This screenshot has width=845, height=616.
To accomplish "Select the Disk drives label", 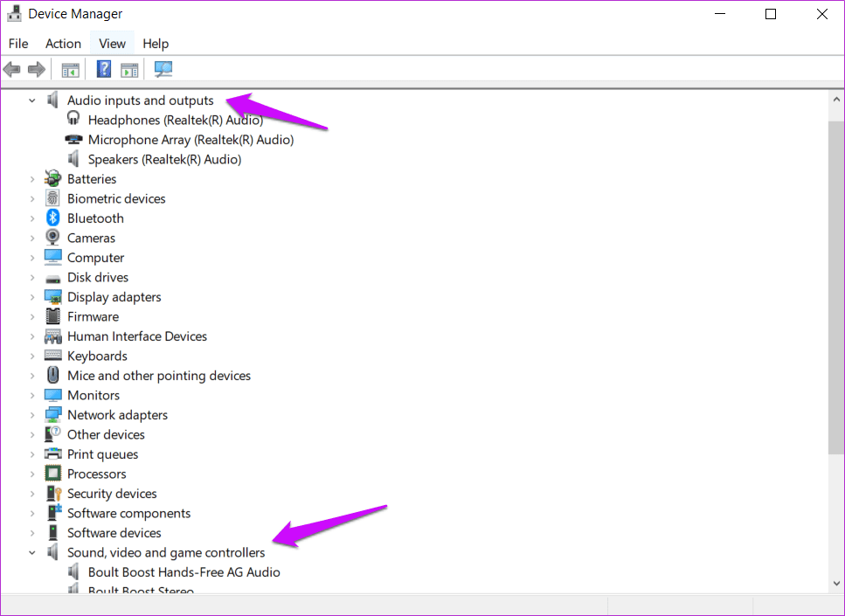I will pyautogui.click(x=98, y=277).
